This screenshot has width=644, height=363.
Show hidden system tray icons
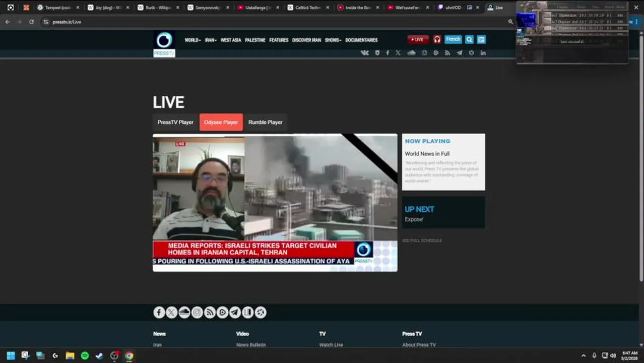[584, 355]
